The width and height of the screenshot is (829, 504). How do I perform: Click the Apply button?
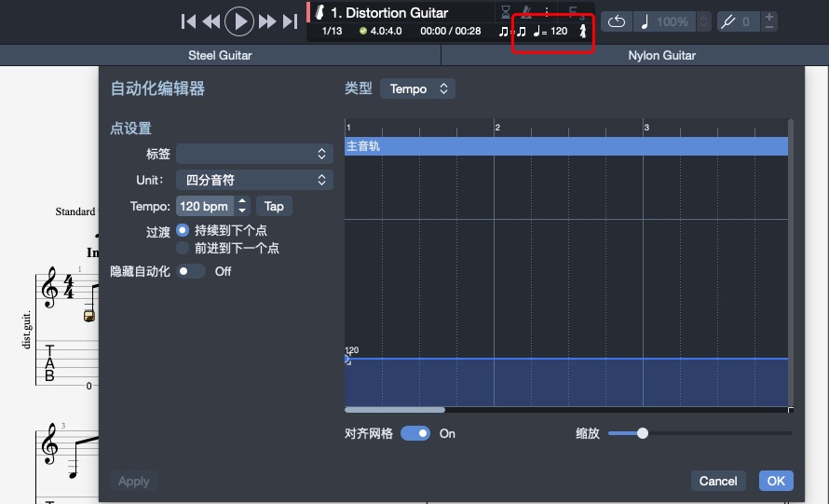134,482
